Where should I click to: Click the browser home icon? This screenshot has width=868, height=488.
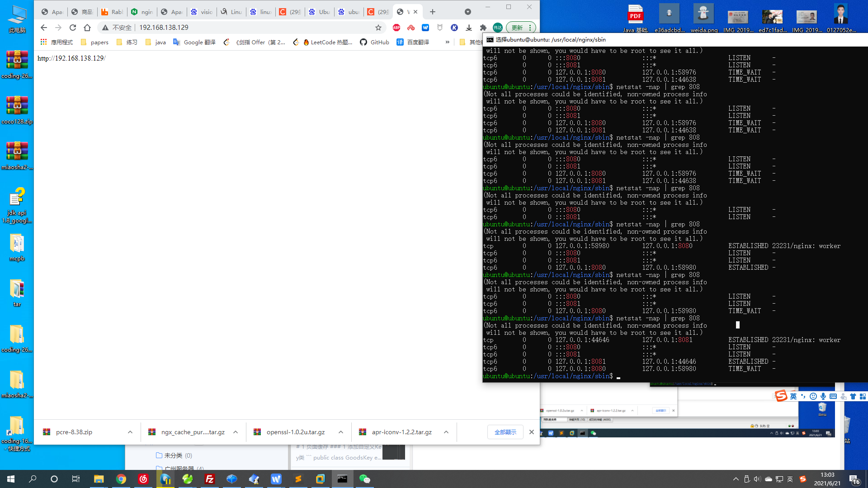coord(87,28)
